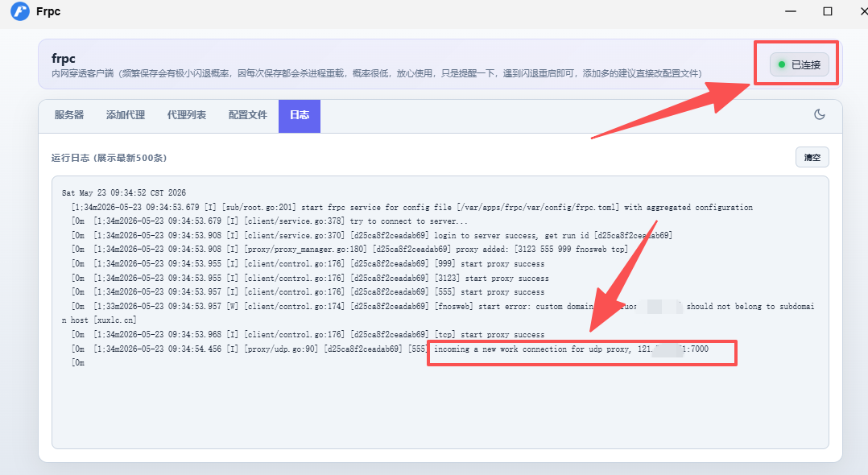Click log line '[tcp] start proxy success'
Image resolution: width=868 pixels, height=475 pixels.
pyautogui.click(x=308, y=334)
